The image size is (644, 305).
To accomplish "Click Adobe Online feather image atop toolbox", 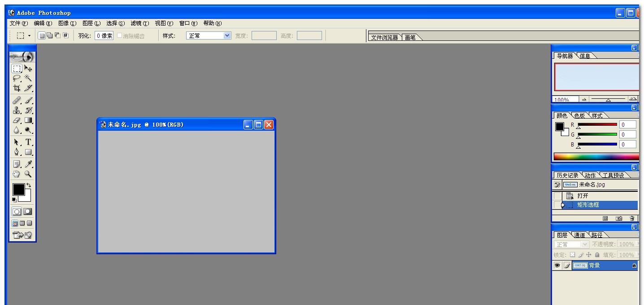I will pos(22,57).
